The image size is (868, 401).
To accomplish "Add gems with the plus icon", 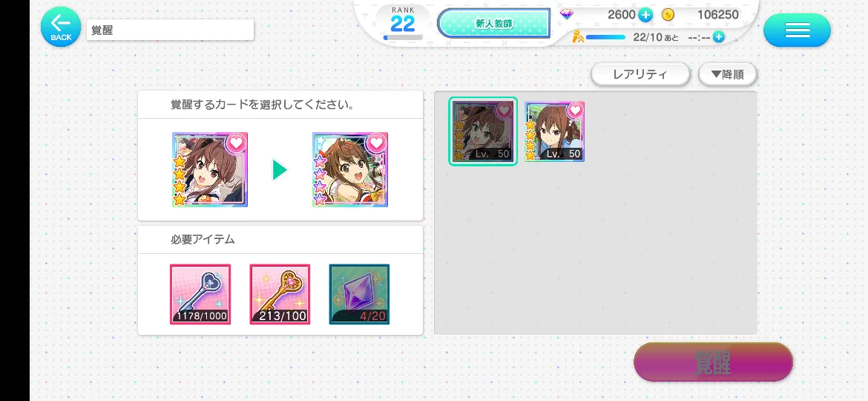I will point(645,15).
